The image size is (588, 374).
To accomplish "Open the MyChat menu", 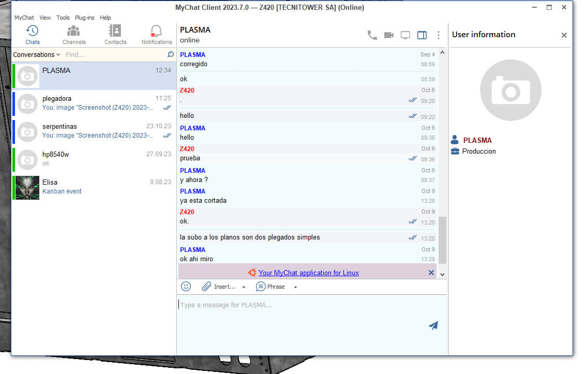I will [24, 18].
